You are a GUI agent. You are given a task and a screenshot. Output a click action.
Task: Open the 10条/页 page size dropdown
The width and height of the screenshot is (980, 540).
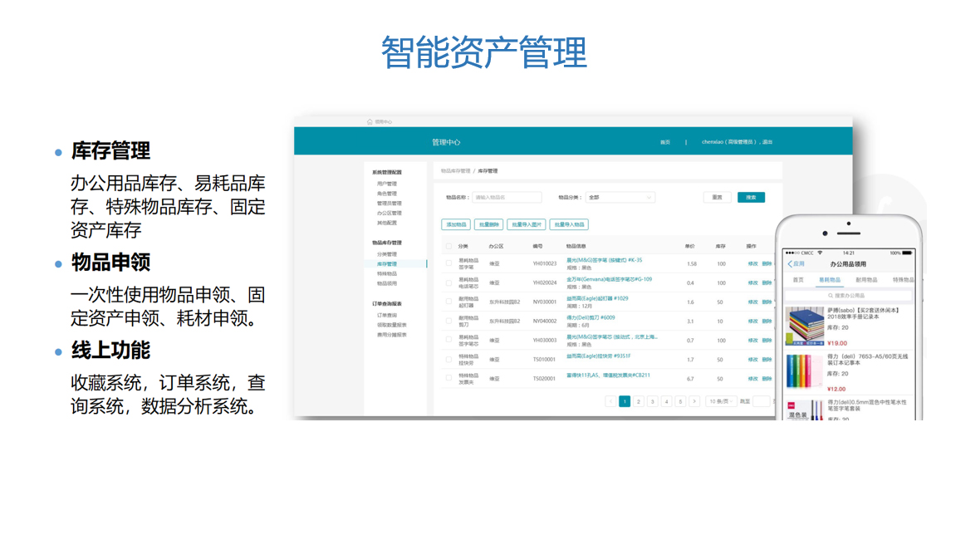point(721,401)
